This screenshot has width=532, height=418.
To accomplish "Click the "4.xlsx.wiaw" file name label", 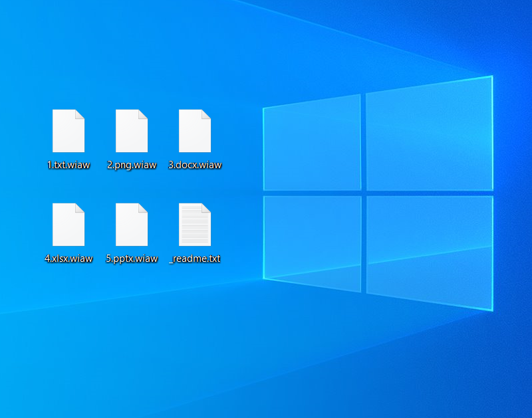I will coord(68,259).
